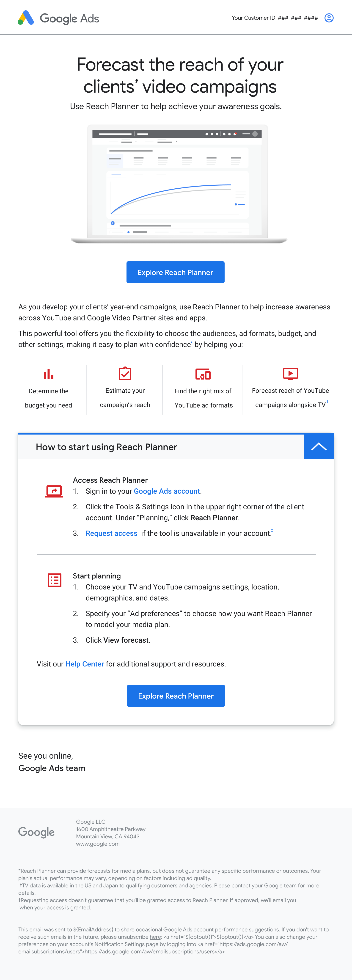Click the bottom Explore Reach Planner button
Viewport: 352px width, 980px height.
tap(176, 696)
